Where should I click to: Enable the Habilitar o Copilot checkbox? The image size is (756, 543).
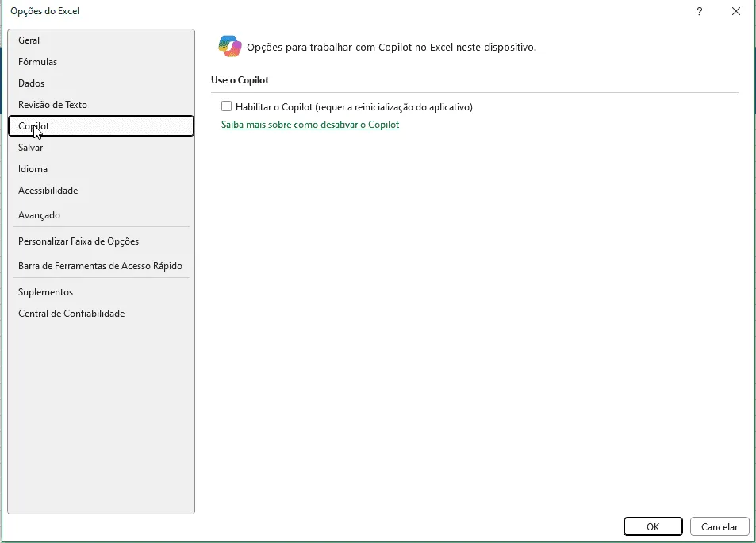pyautogui.click(x=226, y=106)
